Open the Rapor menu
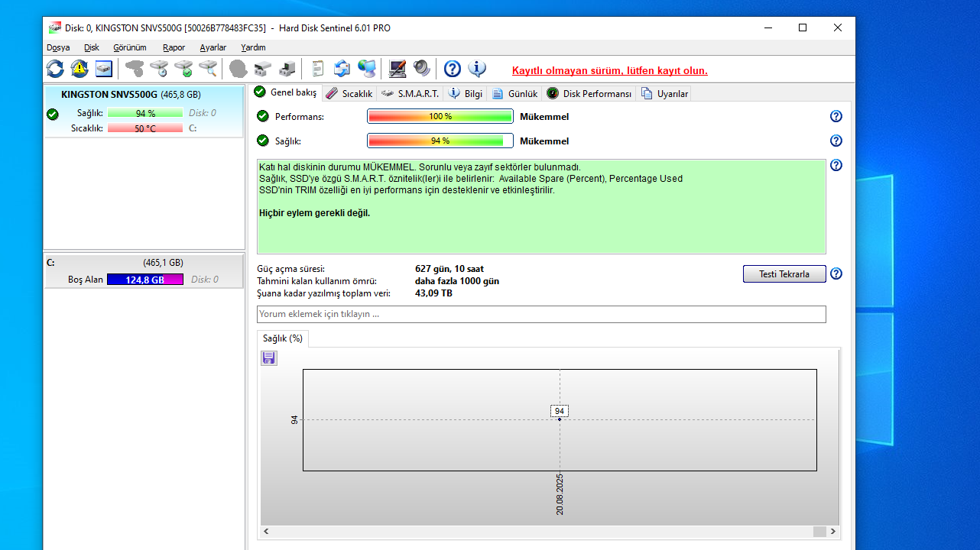This screenshot has height=550, width=980. (174, 47)
